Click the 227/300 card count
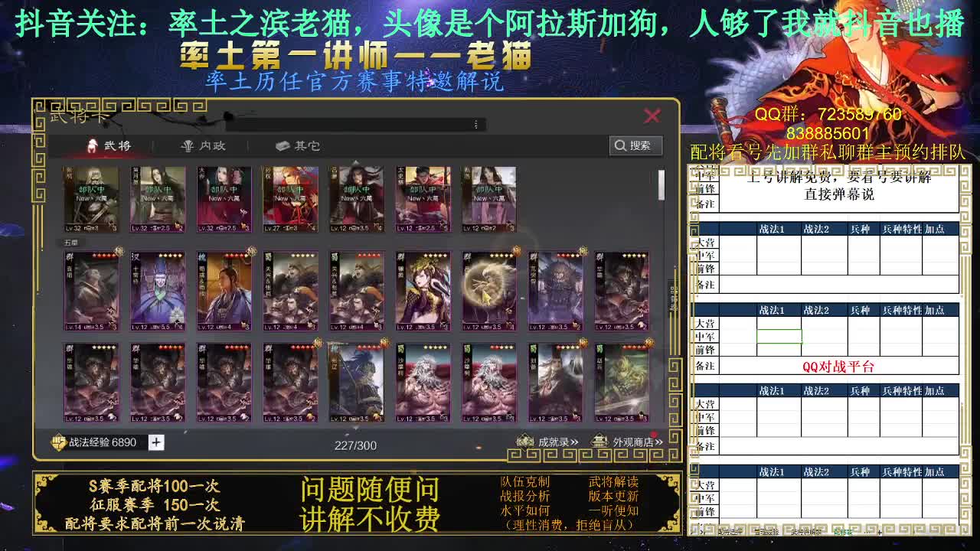Image resolution: width=980 pixels, height=551 pixels. [x=355, y=445]
